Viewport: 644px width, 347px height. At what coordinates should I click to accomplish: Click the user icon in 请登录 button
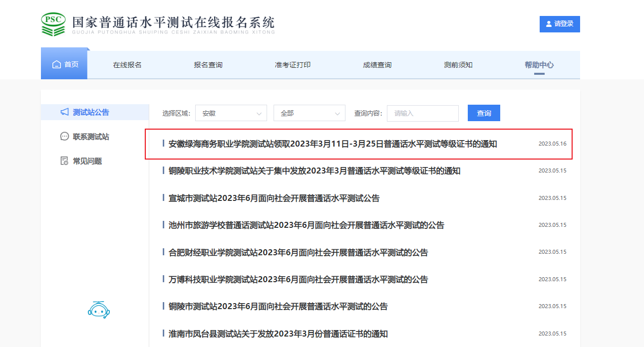click(x=549, y=24)
